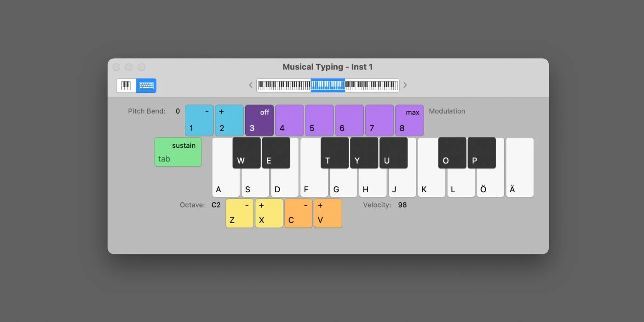Viewport: 644px width, 322px height.
Task: Toggle the sustain tab key
Action: click(178, 152)
